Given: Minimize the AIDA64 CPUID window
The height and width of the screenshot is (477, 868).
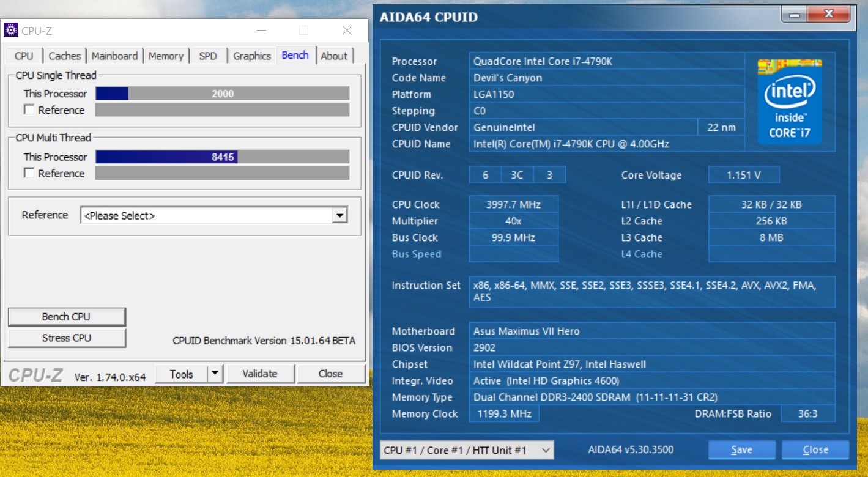Looking at the screenshot, I should [793, 15].
